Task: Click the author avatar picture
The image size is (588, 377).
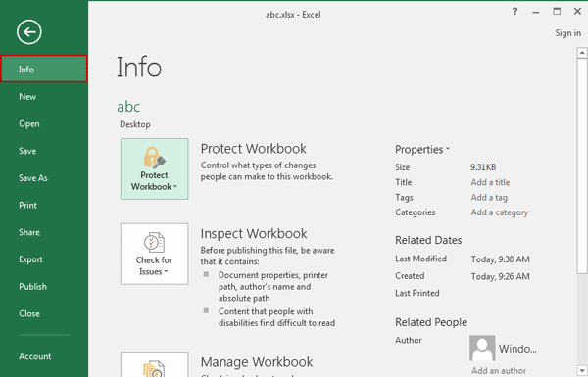Action: point(482,349)
